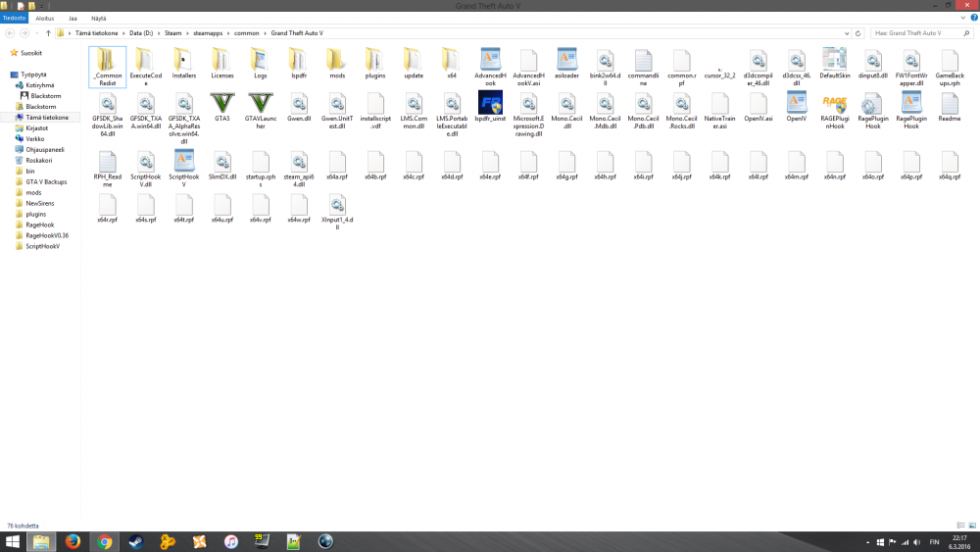Select Tämä tietokone in the navigation pane

pos(47,118)
